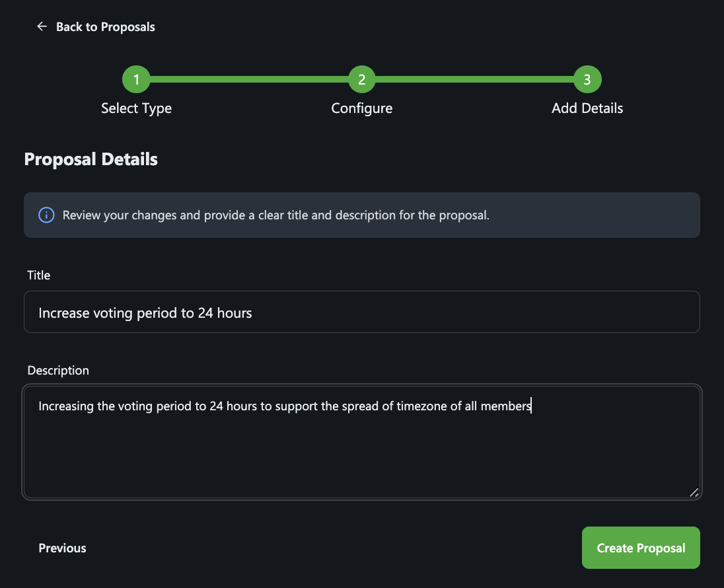Focus the Description text area

362,442
